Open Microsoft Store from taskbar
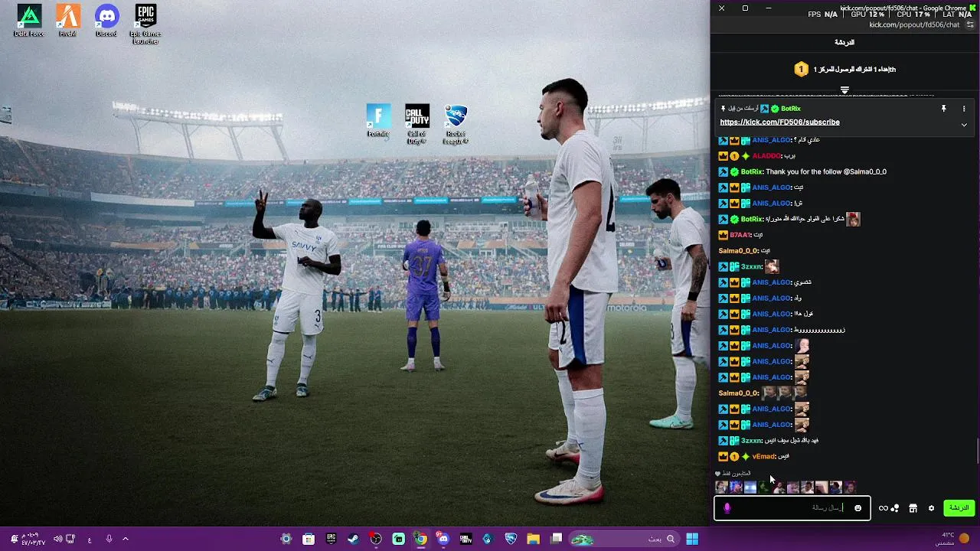This screenshot has width=980, height=551. point(309,539)
